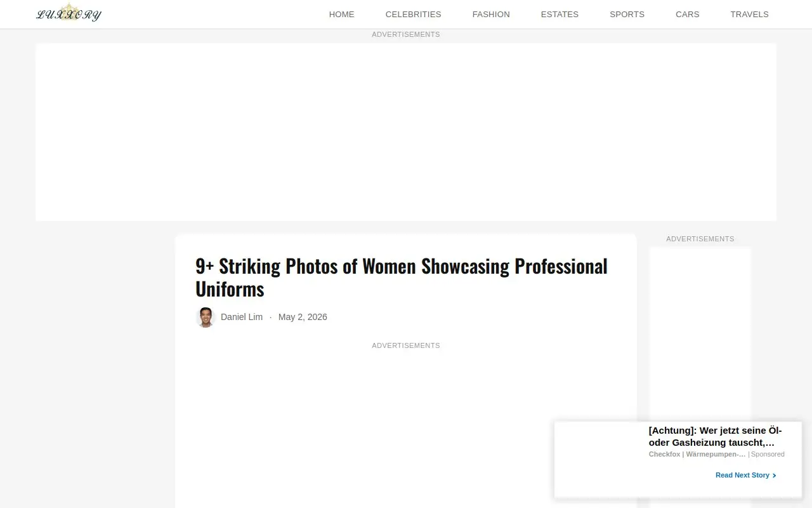
Task: Go to the CELEBRITIES section
Action: (413, 14)
